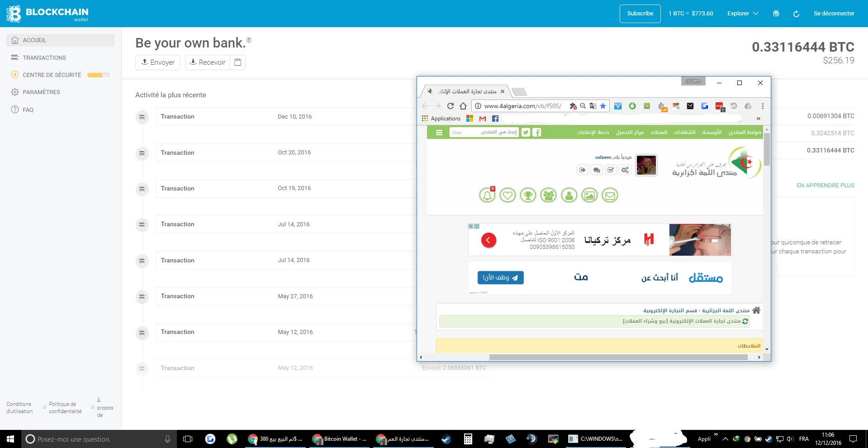Viewport: 868px width, 448px height.
Task: Click the wallet refresh icon in header
Action: (x=796, y=14)
